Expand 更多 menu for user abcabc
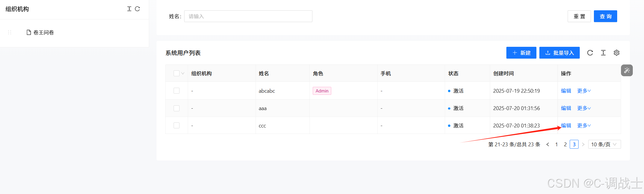This screenshot has height=194, width=644. (x=584, y=91)
